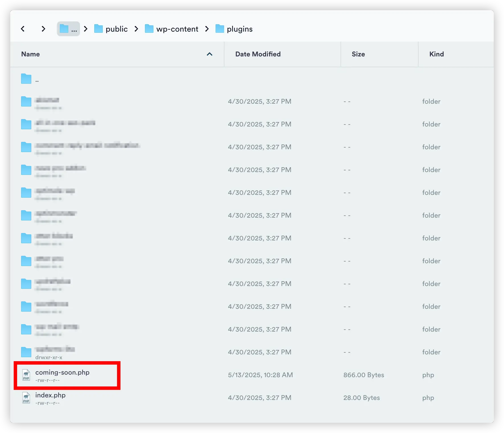Click chevron after the ellipsis breadcrumb
The height and width of the screenshot is (433, 504).
(x=86, y=29)
